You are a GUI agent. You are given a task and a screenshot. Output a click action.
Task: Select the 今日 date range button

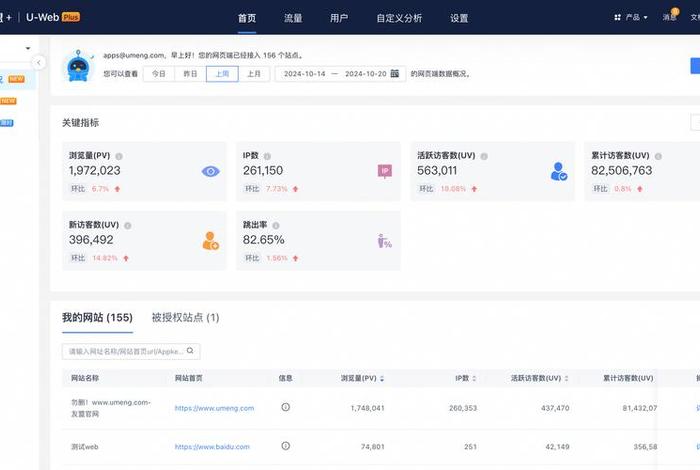coord(158,74)
